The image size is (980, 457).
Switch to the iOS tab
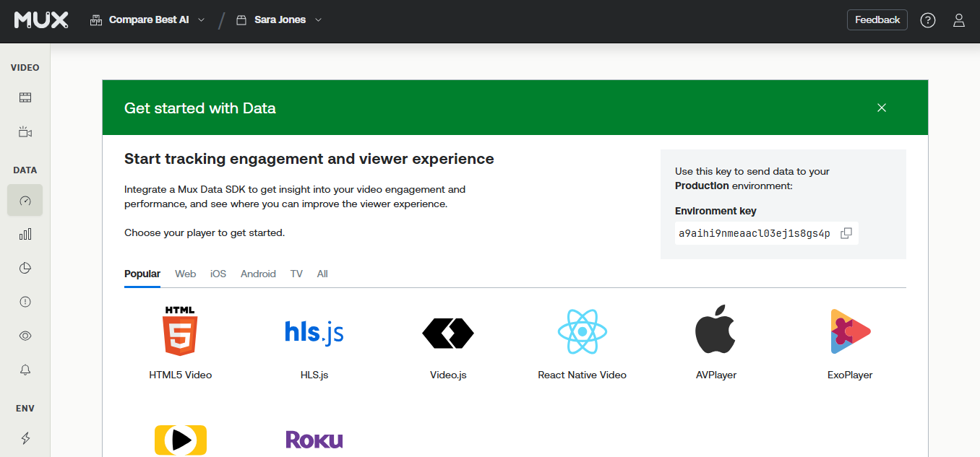tap(218, 274)
